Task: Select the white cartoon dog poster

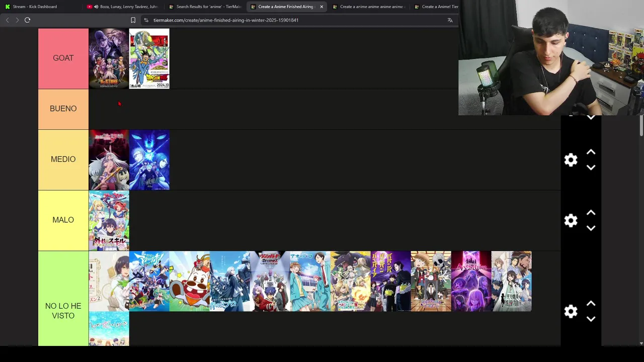Action: pyautogui.click(x=190, y=281)
